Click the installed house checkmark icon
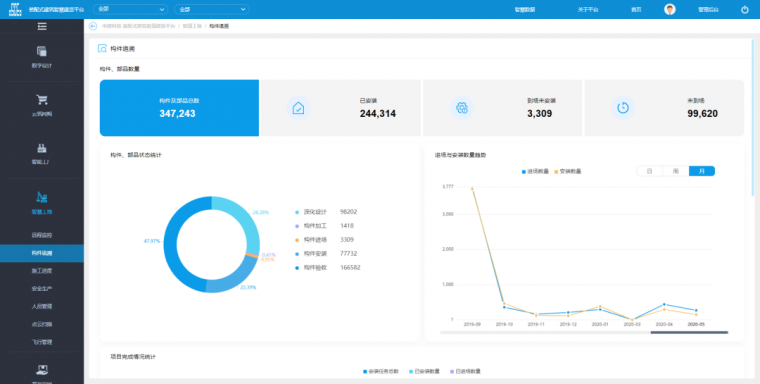Viewport: 760px width, 384px height. point(298,108)
